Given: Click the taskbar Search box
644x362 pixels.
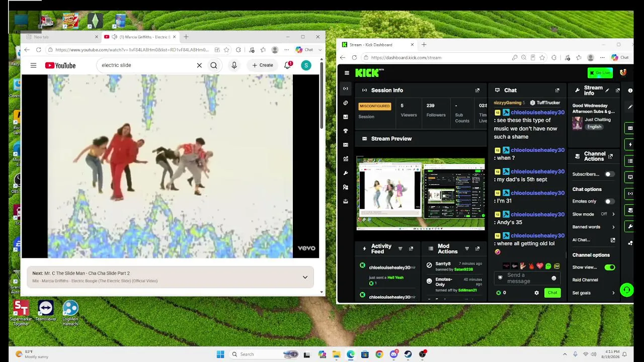Looking at the screenshot, I should coord(264,354).
